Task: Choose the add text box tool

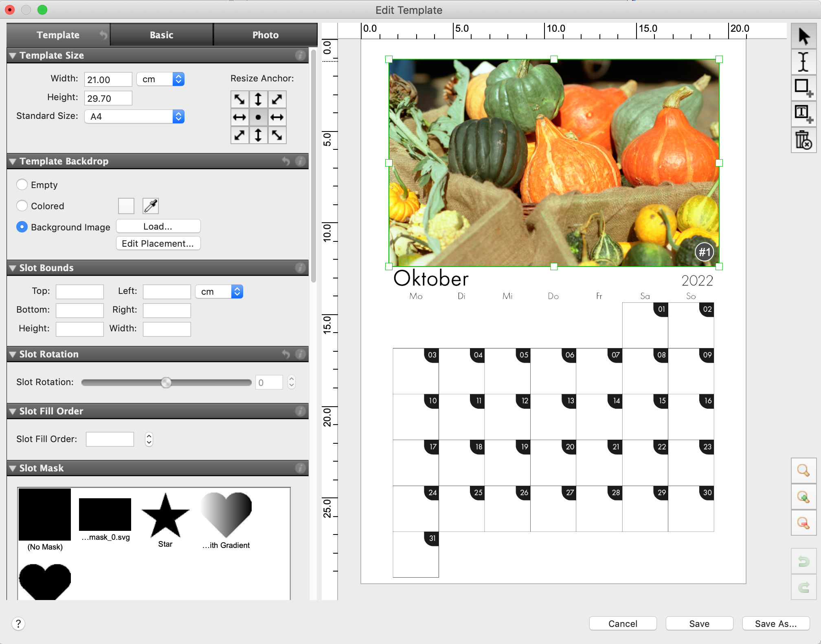Action: pos(803,114)
